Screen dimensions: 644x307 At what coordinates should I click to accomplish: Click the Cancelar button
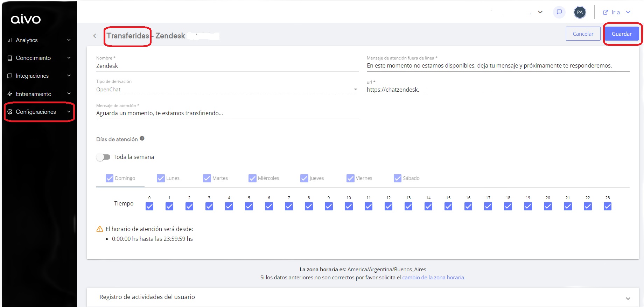[583, 34]
